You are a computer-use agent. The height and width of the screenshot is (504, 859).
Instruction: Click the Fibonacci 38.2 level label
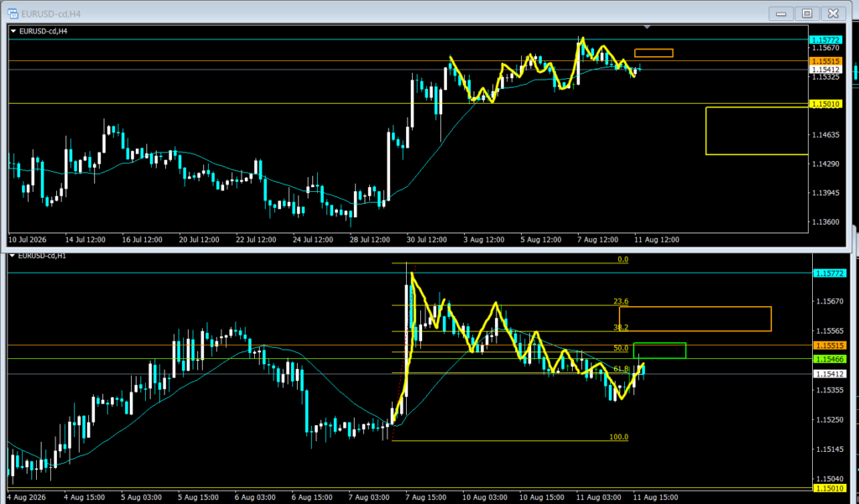[x=621, y=327]
